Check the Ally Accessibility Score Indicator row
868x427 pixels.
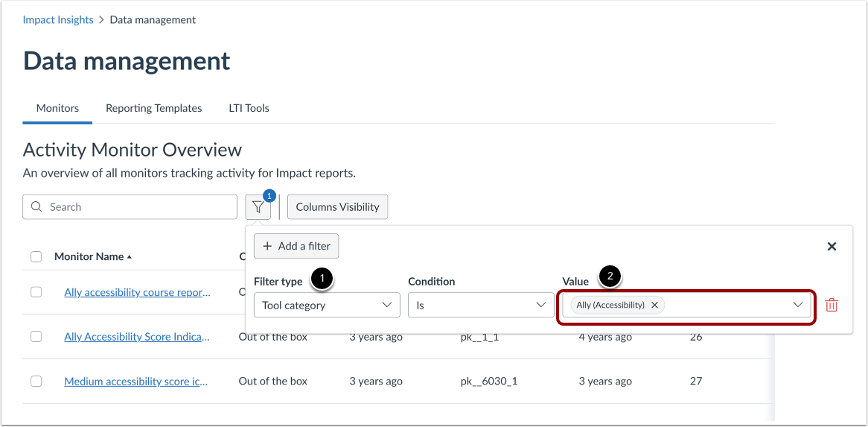[36, 336]
